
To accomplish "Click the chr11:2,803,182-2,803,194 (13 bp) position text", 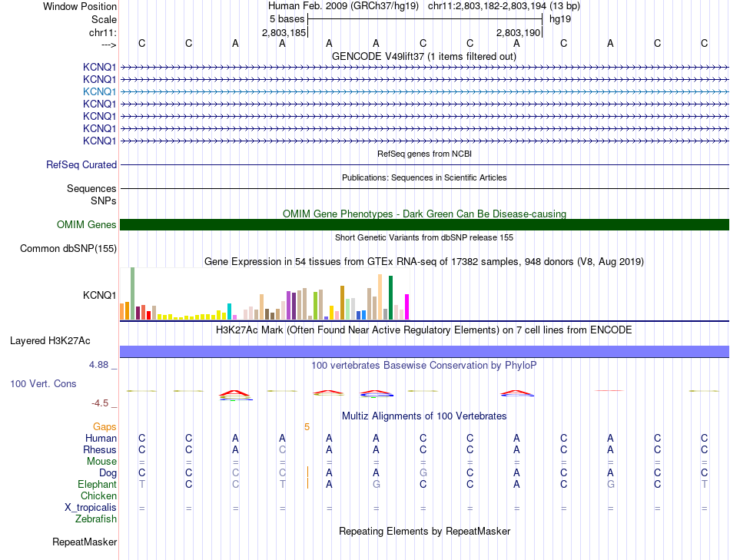I will click(x=504, y=6).
